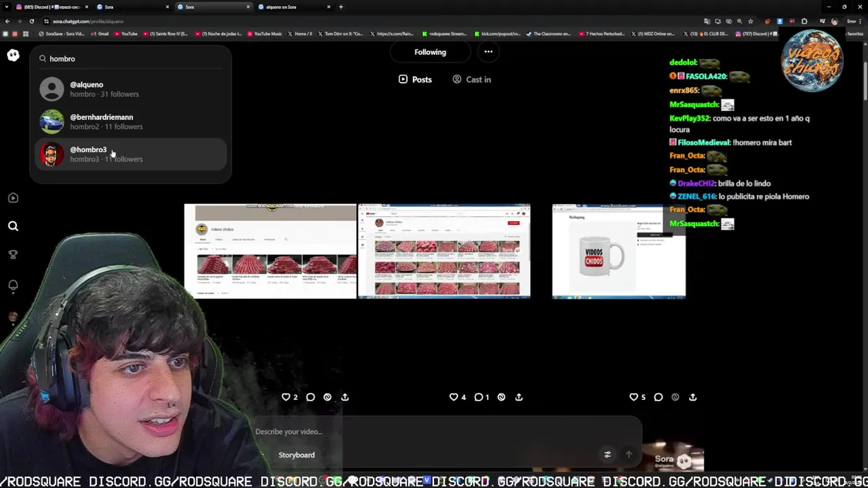This screenshot has width=868, height=488.
Task: Remix the post with 2 likes
Action: point(328,397)
